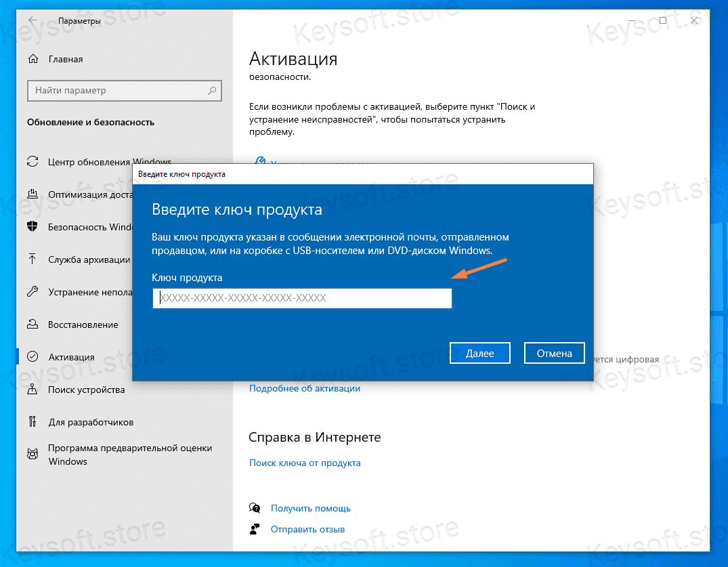728x567 pixels.
Task: Select Служба архивации in sidebar
Action: 89,259
